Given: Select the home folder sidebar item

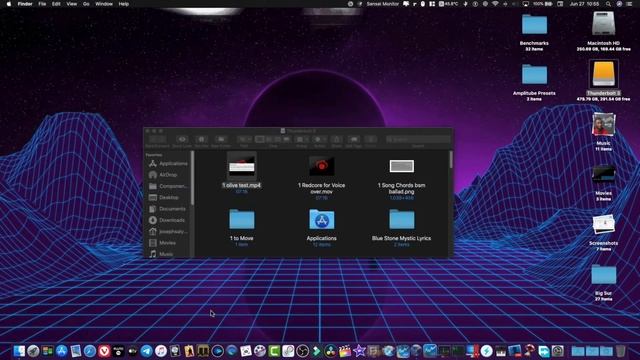Looking at the screenshot, I should click(168, 231).
